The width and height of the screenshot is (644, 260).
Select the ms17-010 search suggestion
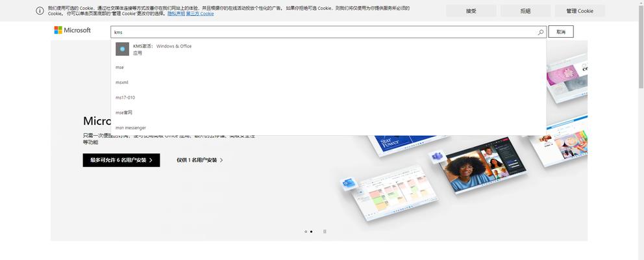[328, 97]
